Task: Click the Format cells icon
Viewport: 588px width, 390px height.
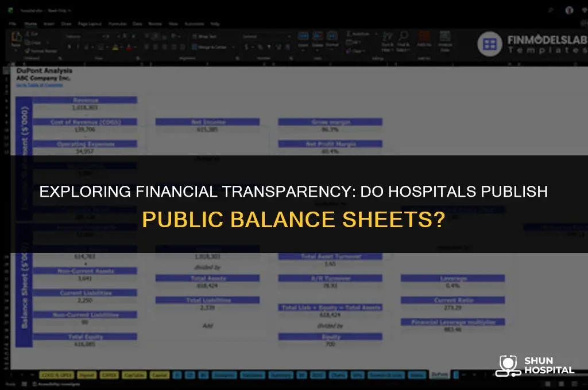Action: point(332,36)
